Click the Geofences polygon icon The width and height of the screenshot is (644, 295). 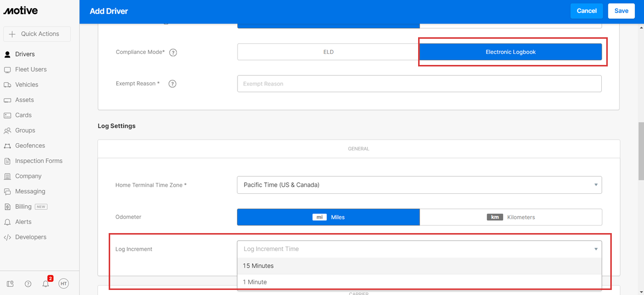(x=7, y=145)
